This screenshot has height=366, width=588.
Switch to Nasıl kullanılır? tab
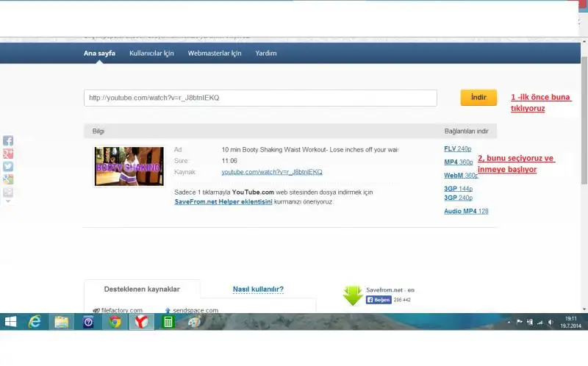[258, 290]
